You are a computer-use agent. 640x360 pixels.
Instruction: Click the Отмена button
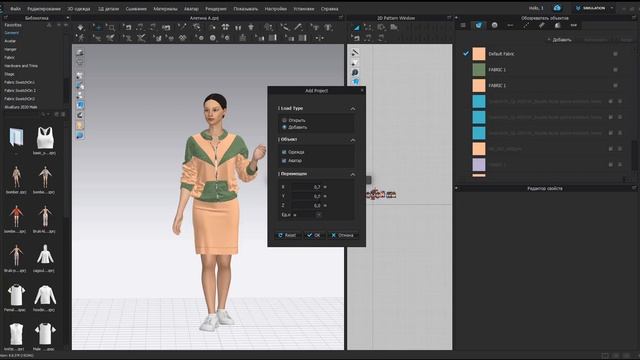(x=343, y=235)
